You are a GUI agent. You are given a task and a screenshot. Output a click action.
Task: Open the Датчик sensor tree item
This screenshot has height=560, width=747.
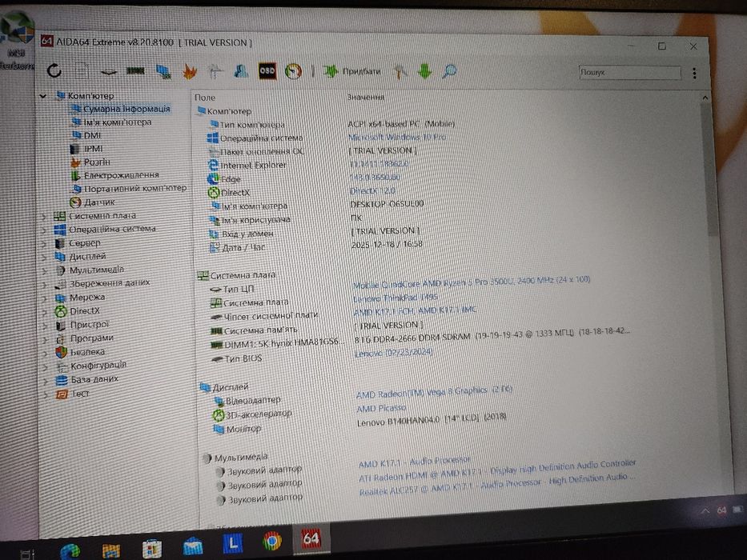tap(92, 202)
